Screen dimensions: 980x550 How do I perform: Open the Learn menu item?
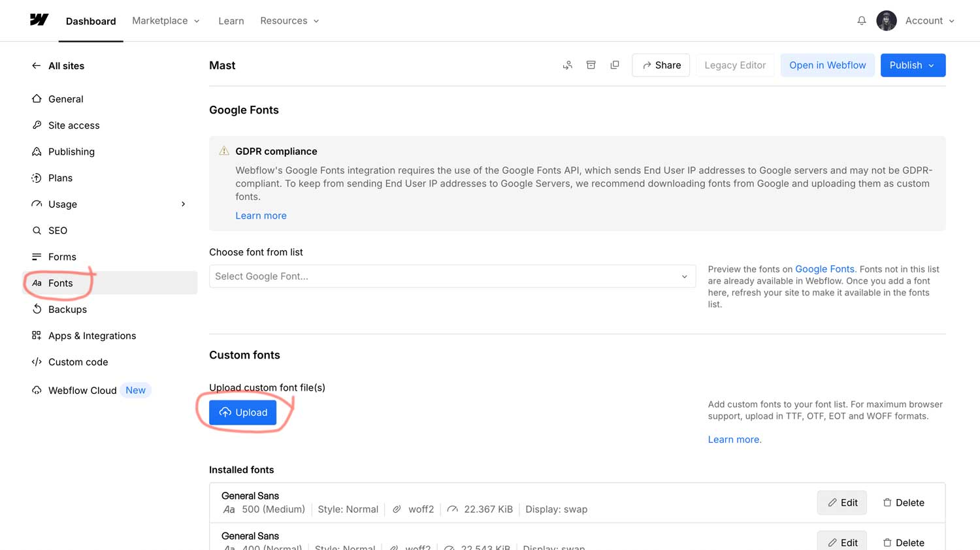(x=231, y=21)
